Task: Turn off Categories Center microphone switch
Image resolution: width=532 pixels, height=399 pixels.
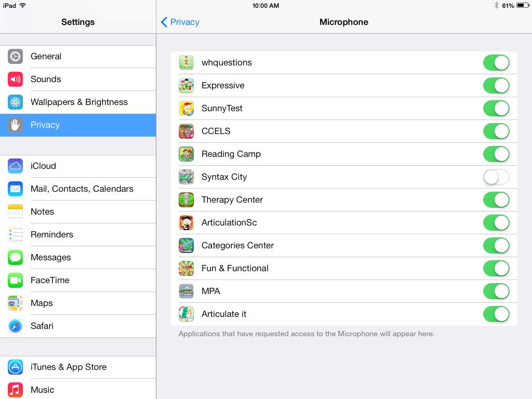Action: tap(496, 246)
